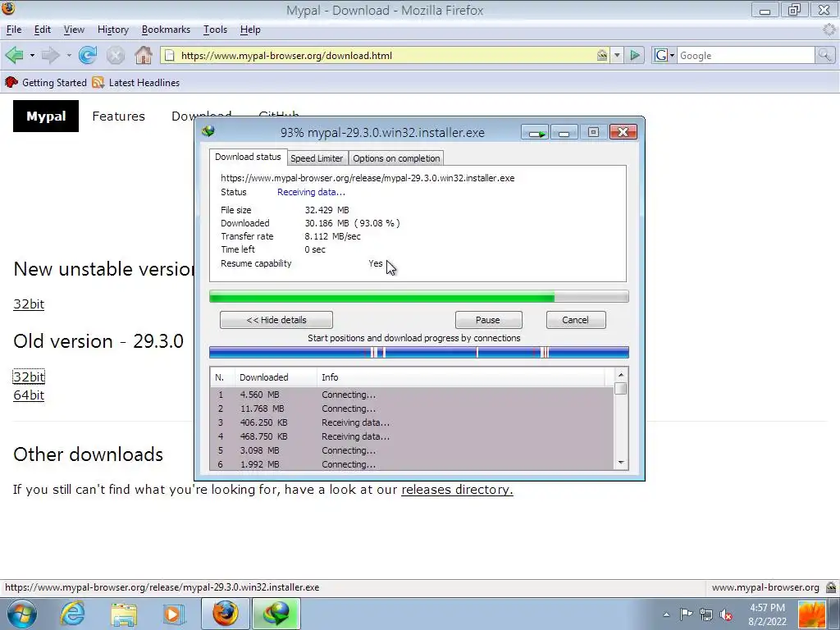Viewport: 840px width, 630px height.
Task: Click the Google search engine icon
Action: 661,55
